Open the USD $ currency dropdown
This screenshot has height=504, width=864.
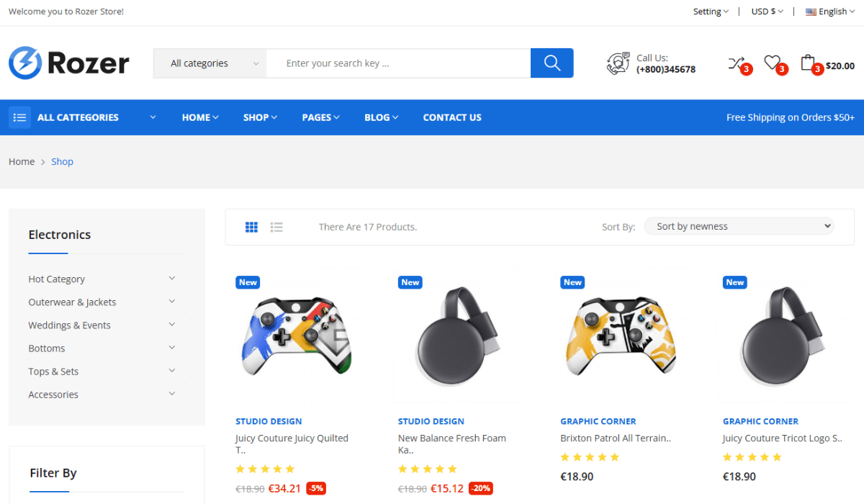[768, 12]
